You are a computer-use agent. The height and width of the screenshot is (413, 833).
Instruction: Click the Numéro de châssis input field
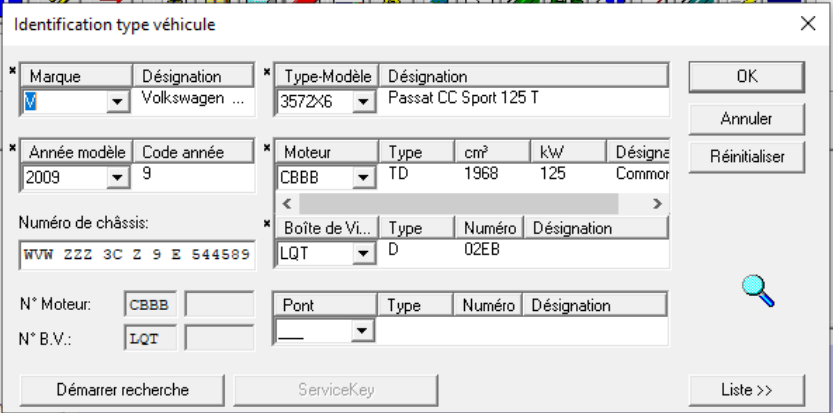click(137, 255)
